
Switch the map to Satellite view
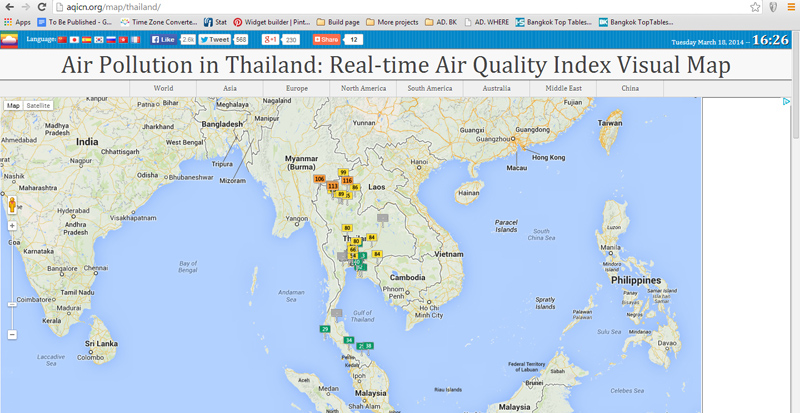tap(38, 105)
